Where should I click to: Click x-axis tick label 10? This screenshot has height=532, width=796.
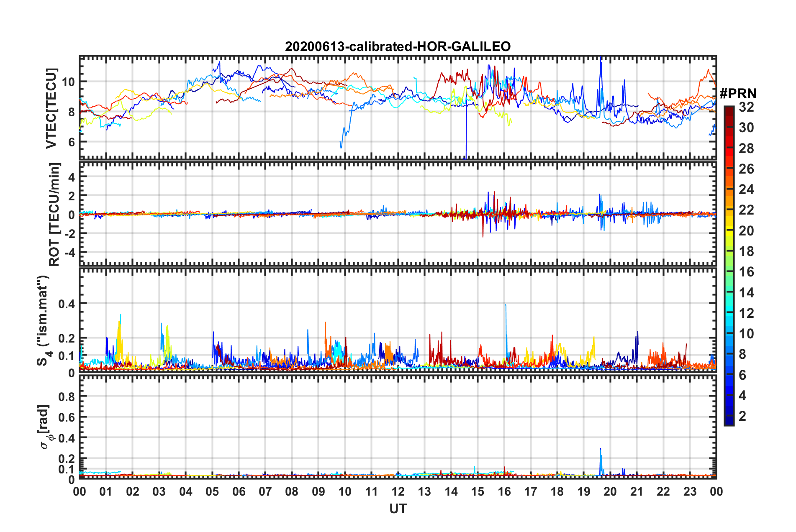(x=345, y=491)
